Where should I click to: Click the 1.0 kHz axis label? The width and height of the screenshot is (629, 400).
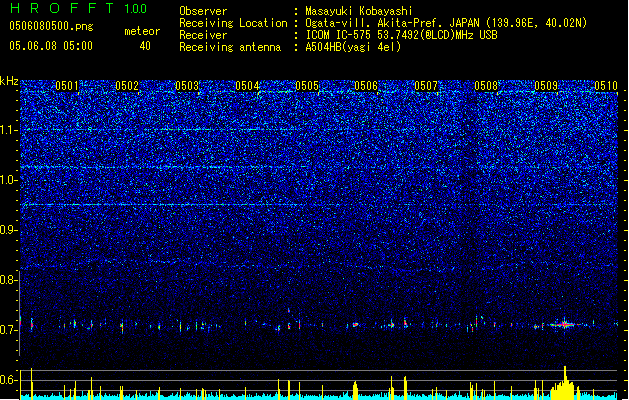[8, 180]
